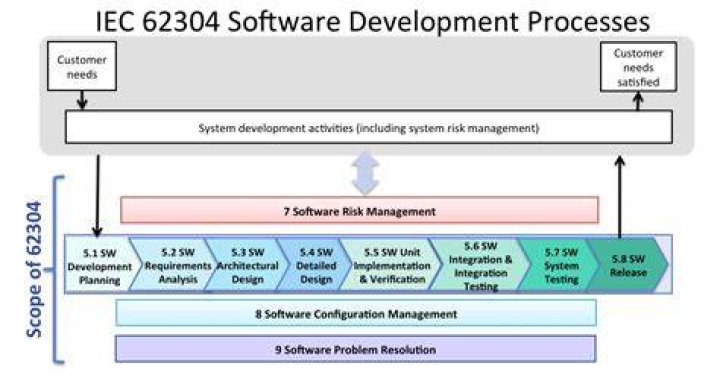Select the 5.7 SW System Testing chevron
Screen dimensions: 720x375
[560, 265]
